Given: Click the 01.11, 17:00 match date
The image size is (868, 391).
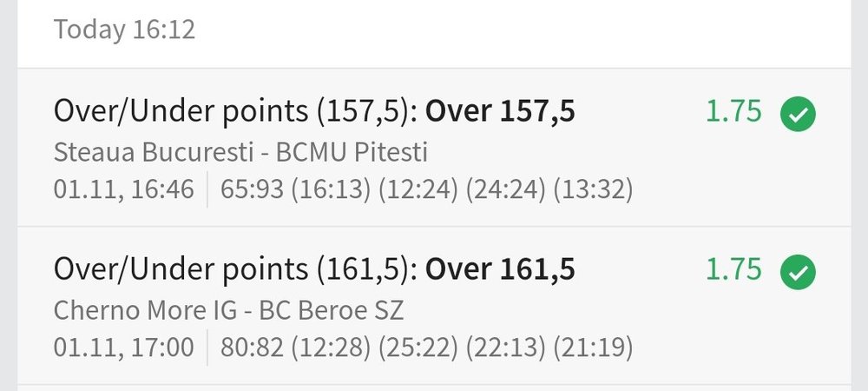Looking at the screenshot, I should tap(124, 348).
